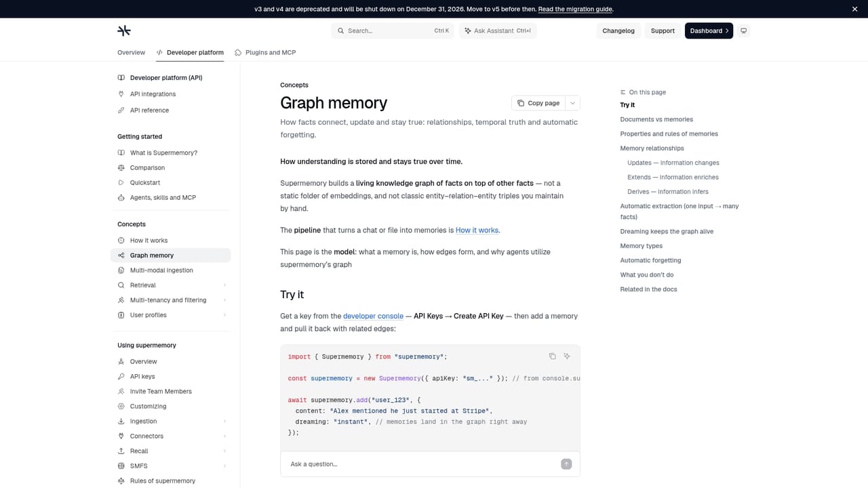Toggle the theme display mode icon

click(x=744, y=30)
